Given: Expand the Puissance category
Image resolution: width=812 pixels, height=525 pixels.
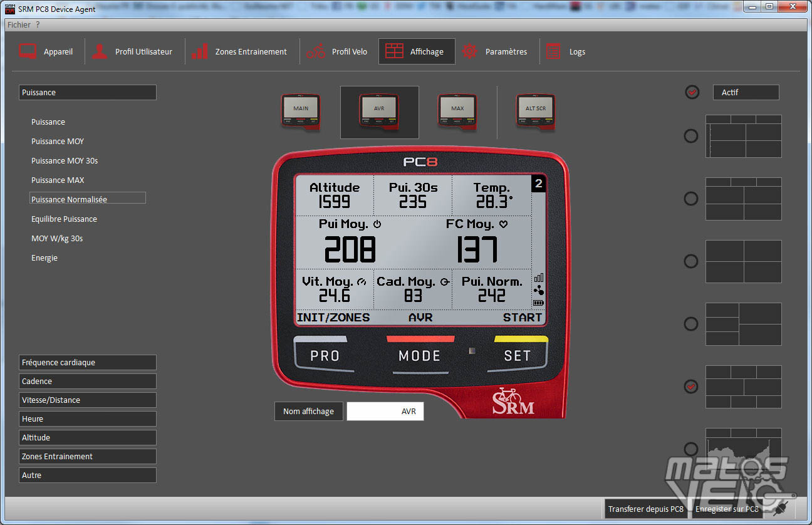Looking at the screenshot, I should [x=88, y=92].
